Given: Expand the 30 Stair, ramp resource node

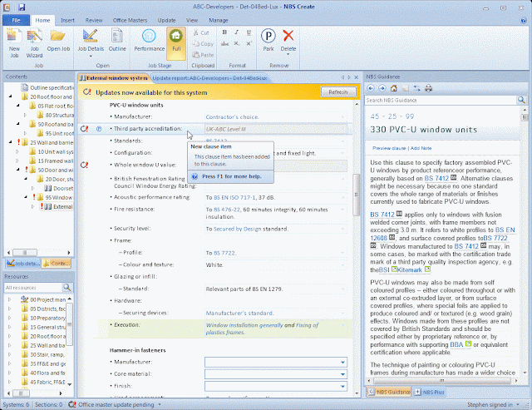Looking at the screenshot, I should tap(10, 354).
